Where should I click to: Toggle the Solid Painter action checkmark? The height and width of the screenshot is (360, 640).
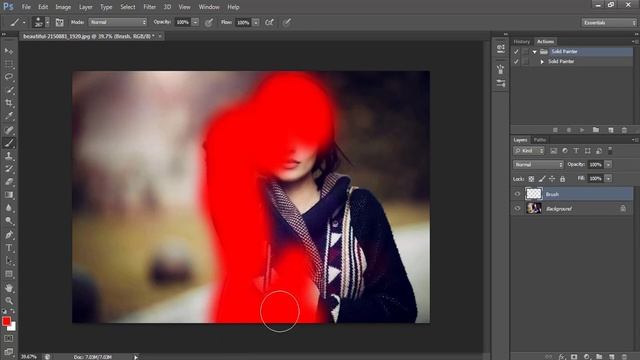[x=516, y=61]
